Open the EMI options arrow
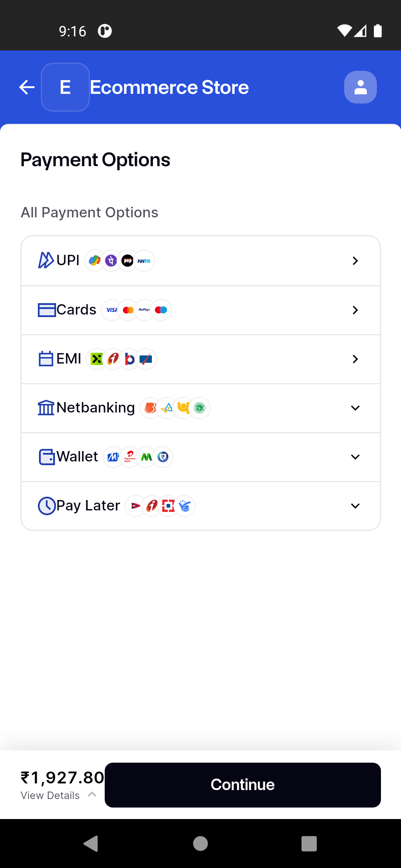Viewport: 401px width, 868px height. [355, 359]
